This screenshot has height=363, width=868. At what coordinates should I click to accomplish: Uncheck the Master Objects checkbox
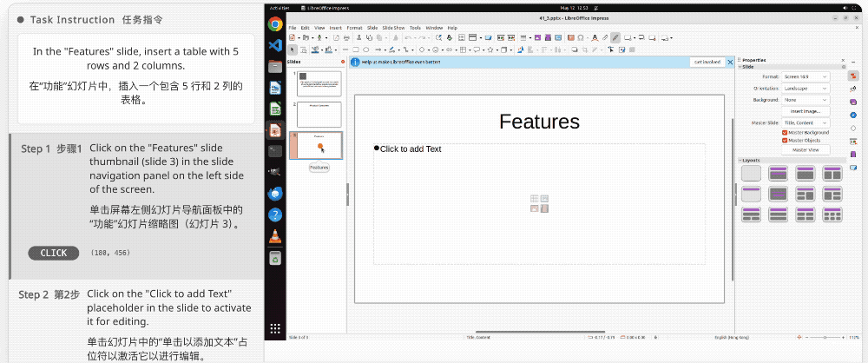point(785,140)
